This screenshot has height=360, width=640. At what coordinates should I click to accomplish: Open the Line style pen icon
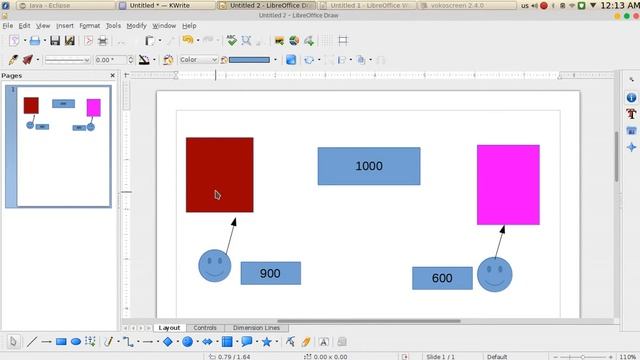[13, 60]
